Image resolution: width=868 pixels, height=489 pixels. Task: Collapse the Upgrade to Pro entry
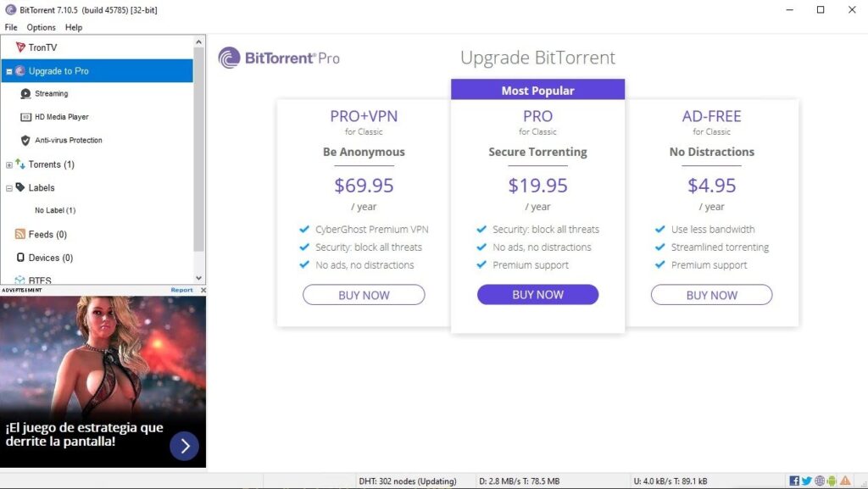click(x=11, y=71)
